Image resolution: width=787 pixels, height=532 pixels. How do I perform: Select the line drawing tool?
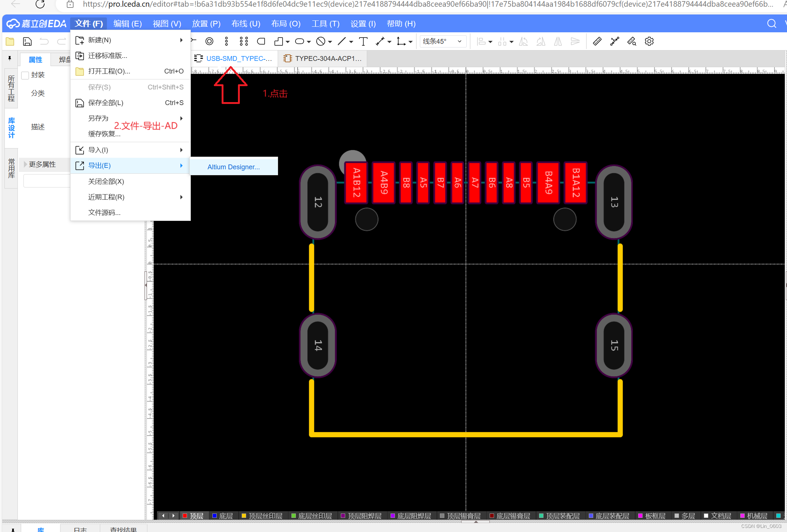point(342,41)
